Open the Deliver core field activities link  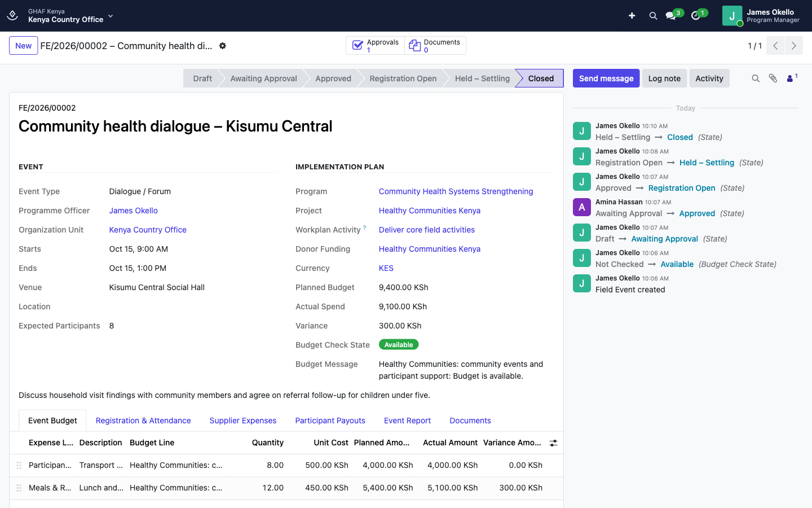pos(427,230)
